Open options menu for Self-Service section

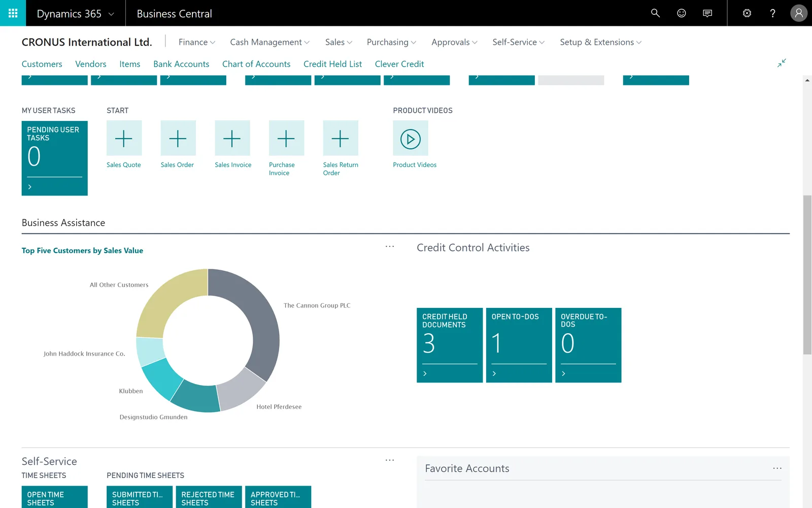390,460
